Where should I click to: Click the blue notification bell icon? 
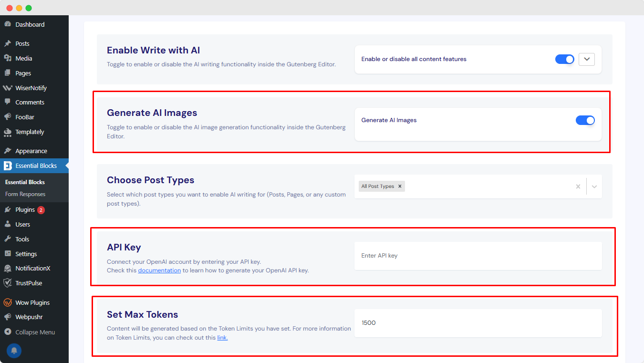14,351
